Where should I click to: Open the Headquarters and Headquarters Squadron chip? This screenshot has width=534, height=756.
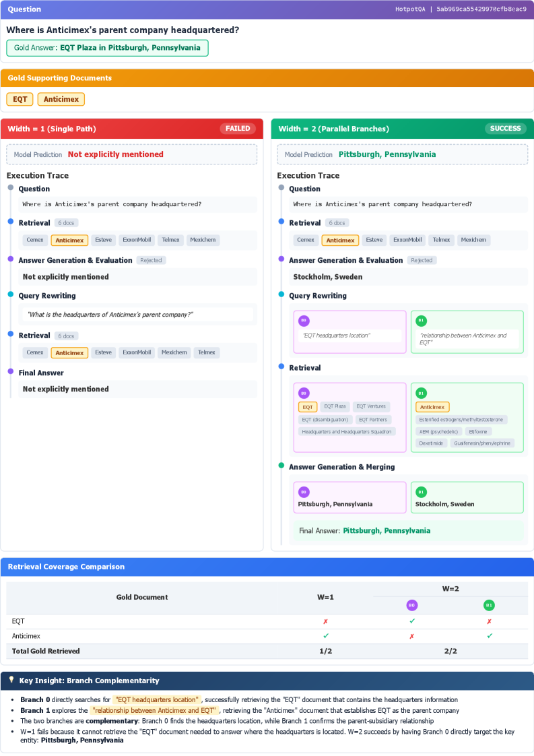(347, 431)
